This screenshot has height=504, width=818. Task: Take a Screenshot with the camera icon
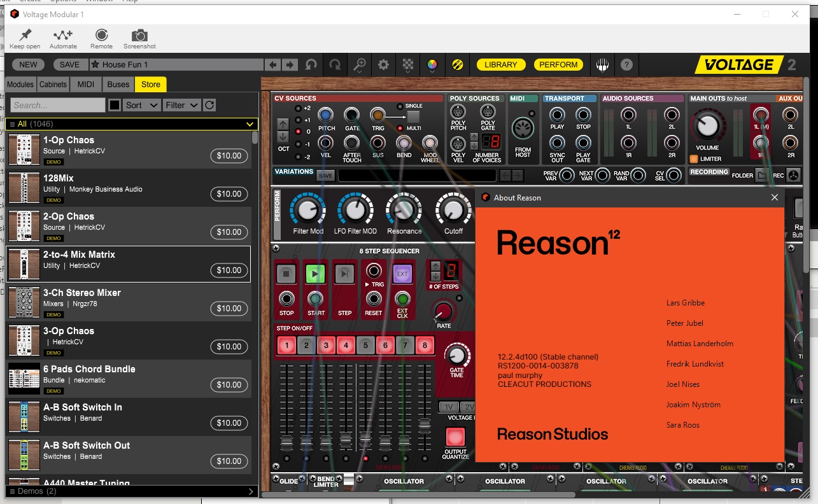(139, 35)
